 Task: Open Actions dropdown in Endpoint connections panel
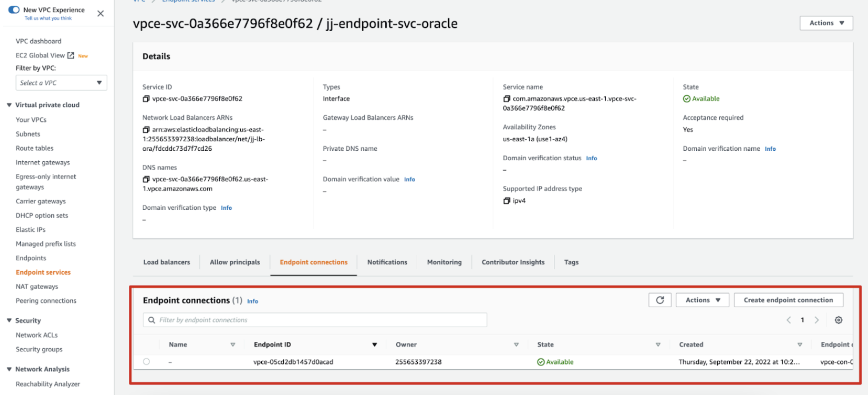(x=702, y=300)
